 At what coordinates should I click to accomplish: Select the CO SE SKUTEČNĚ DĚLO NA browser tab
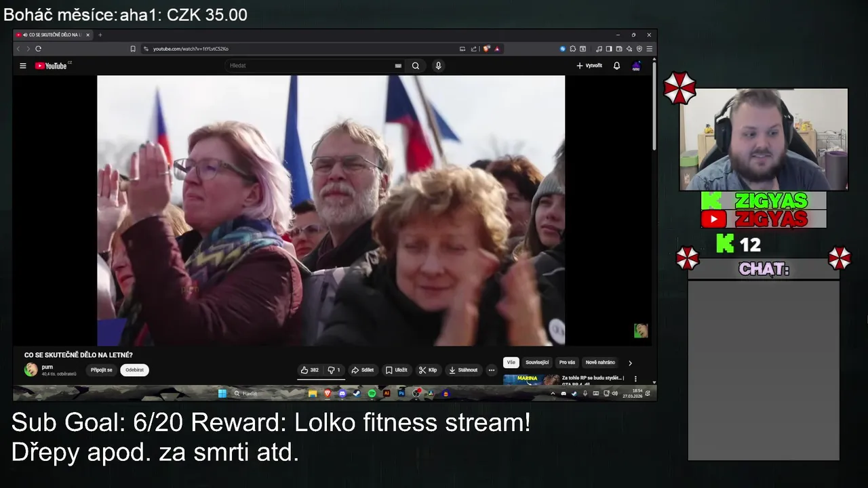(54, 35)
